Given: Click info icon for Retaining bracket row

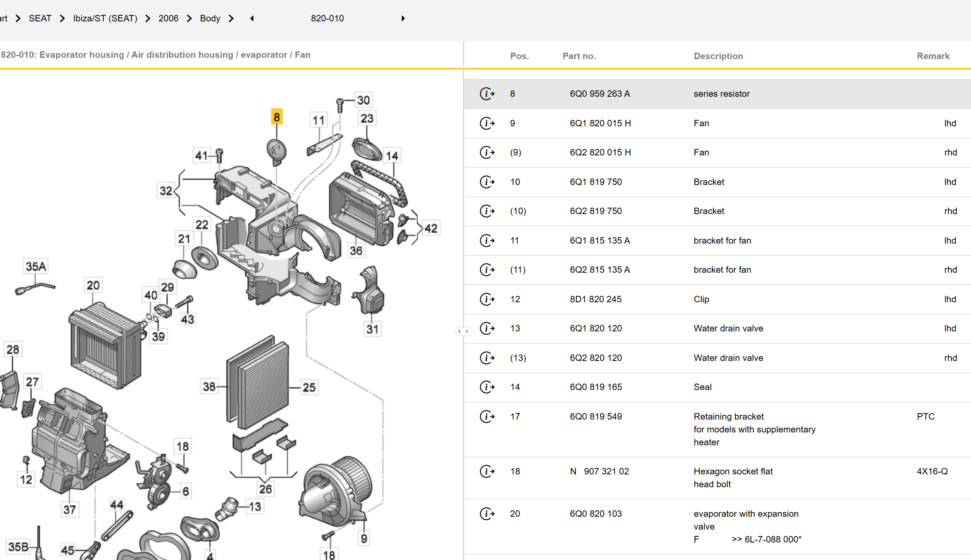Looking at the screenshot, I should coord(487,417).
